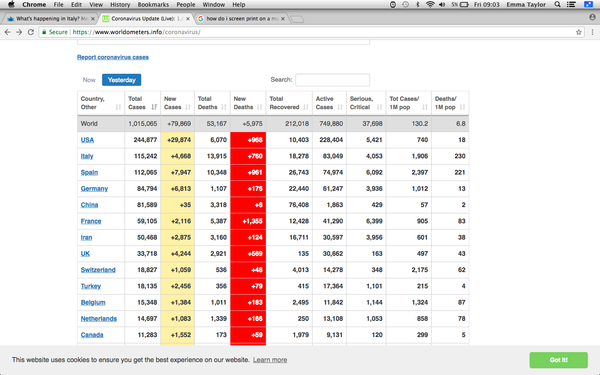Click the Bluetooth icon in the menu bar
The image size is (600, 375).
pyautogui.click(x=418, y=5)
